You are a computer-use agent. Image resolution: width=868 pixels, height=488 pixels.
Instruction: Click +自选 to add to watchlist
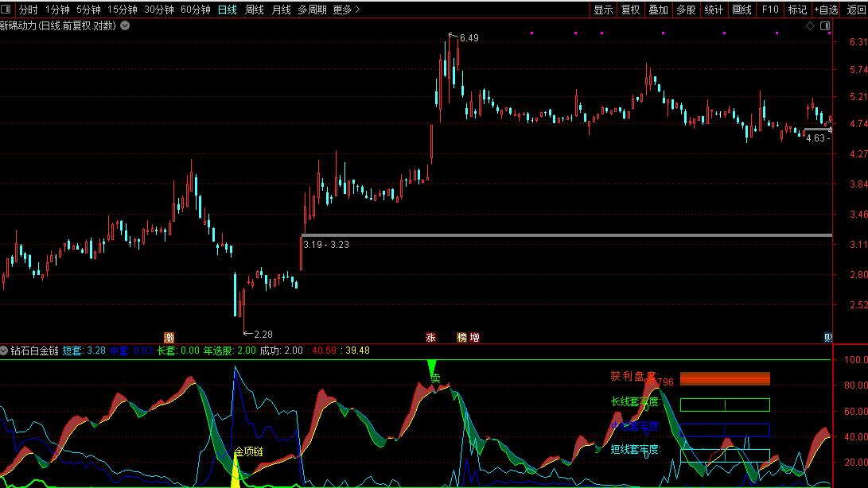(827, 10)
